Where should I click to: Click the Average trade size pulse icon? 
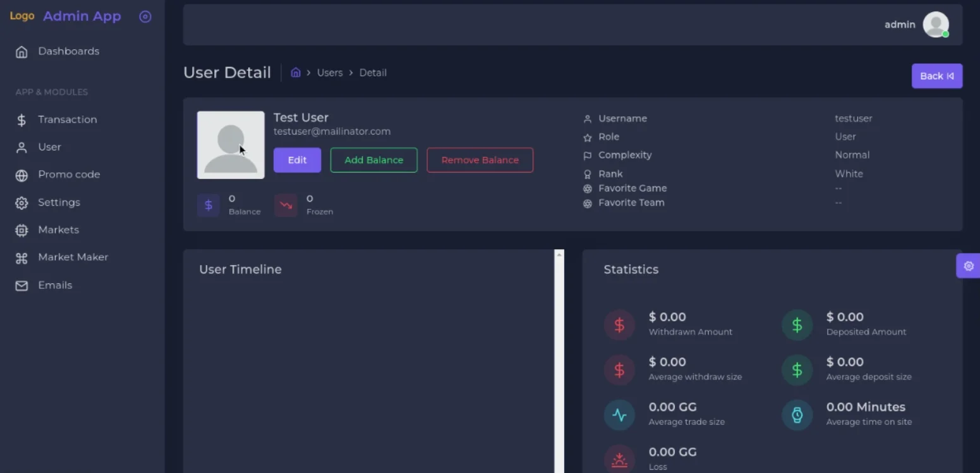coord(619,415)
